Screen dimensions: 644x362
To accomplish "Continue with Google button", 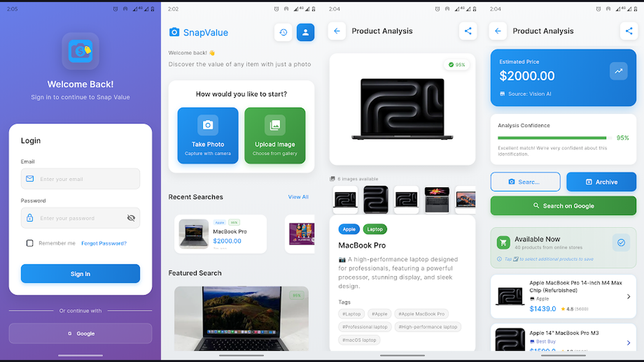I will click(x=80, y=334).
